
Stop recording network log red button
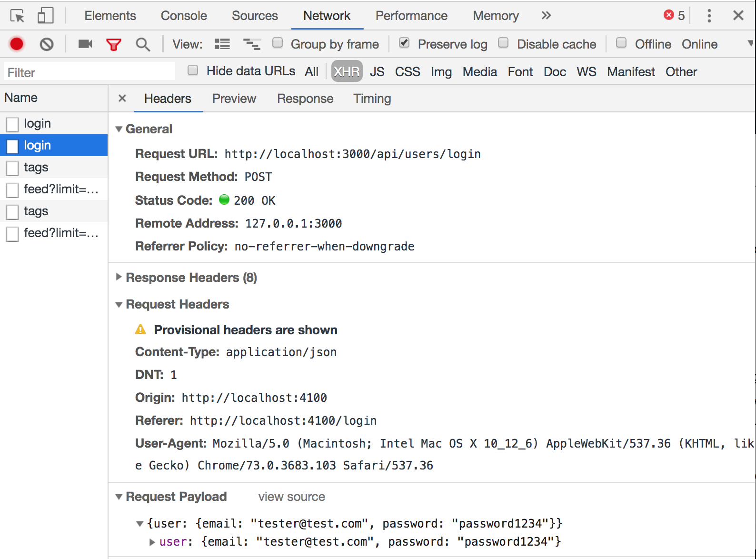click(17, 44)
